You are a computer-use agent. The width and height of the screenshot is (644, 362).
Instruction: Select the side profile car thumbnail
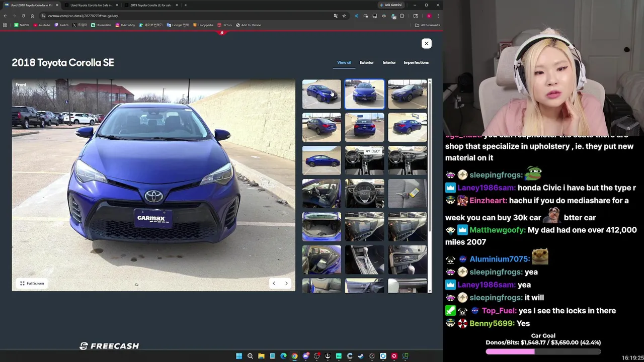[321, 160]
